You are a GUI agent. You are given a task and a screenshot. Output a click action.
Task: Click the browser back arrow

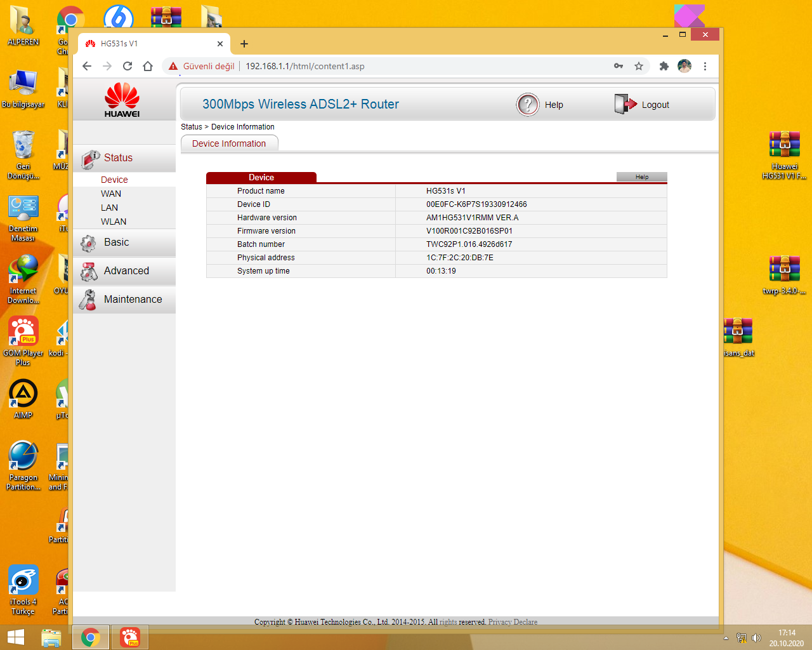(87, 66)
